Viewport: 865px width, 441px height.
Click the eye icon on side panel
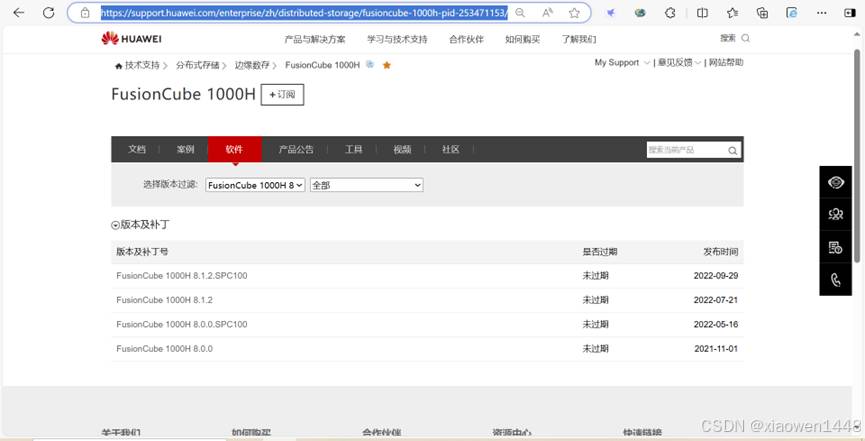[x=836, y=182]
